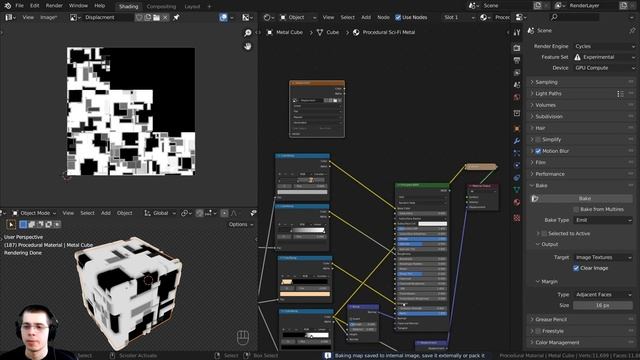Toggle snapping magnet in 3D viewport header

tap(200, 213)
